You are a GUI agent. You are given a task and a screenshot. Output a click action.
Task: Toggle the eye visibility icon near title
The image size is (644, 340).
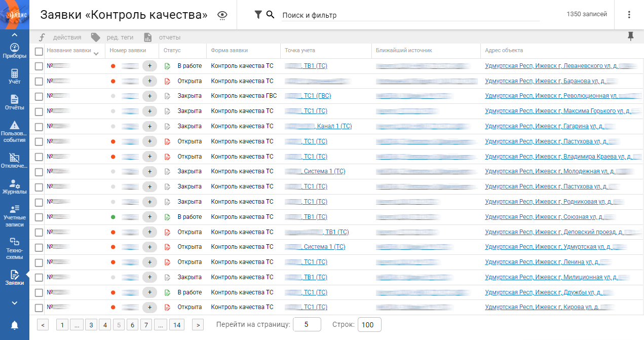click(x=222, y=15)
